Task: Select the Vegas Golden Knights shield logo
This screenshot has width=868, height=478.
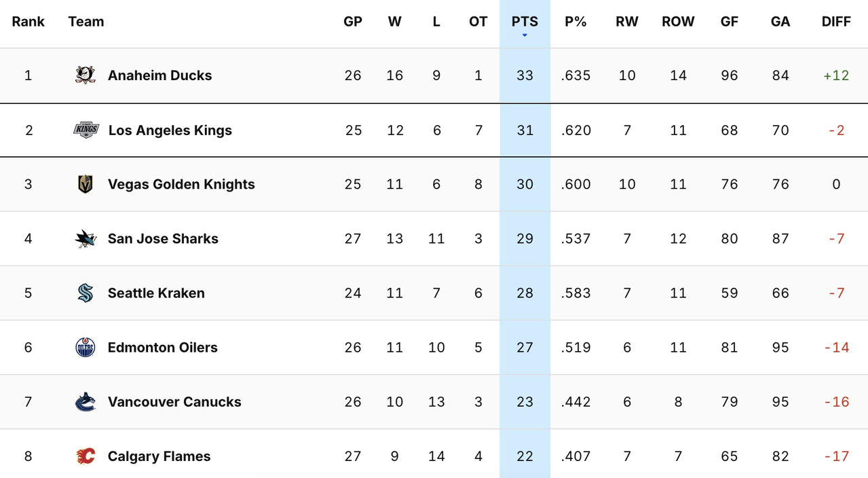Action: coord(84,184)
